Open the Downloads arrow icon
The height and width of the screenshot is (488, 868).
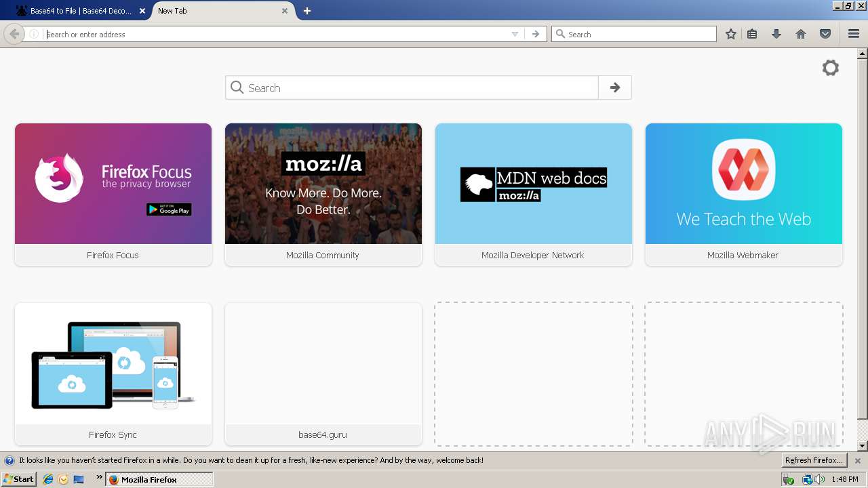click(776, 34)
